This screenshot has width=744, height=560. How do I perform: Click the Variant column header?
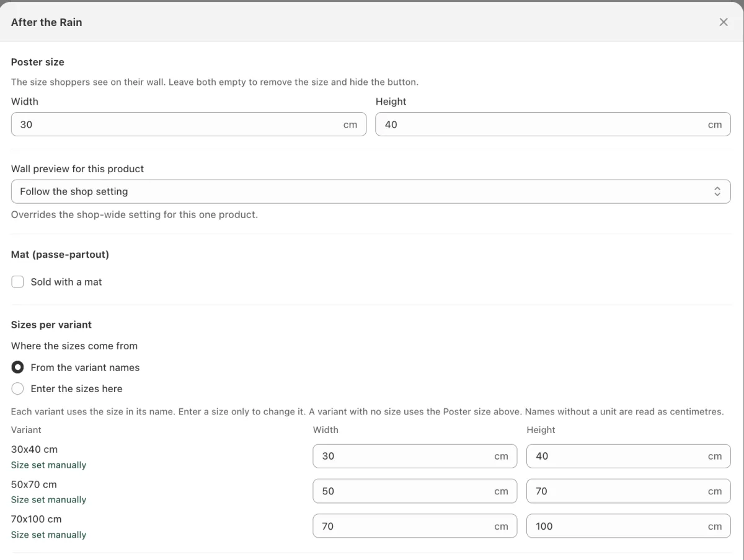(26, 429)
